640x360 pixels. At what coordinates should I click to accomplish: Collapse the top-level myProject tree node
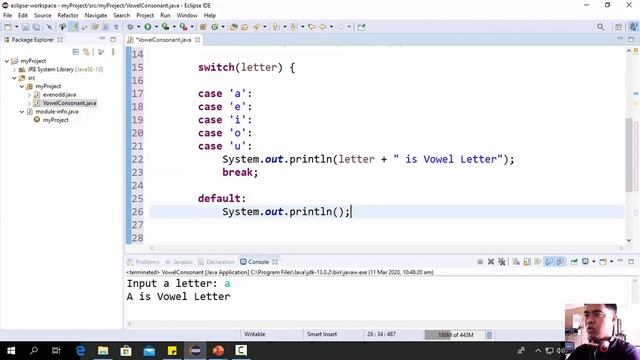tap(7, 61)
